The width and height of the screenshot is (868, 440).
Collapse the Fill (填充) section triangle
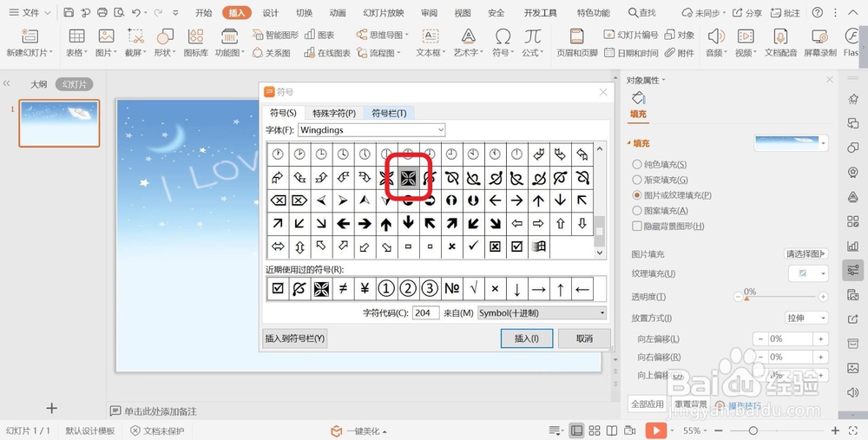click(629, 143)
